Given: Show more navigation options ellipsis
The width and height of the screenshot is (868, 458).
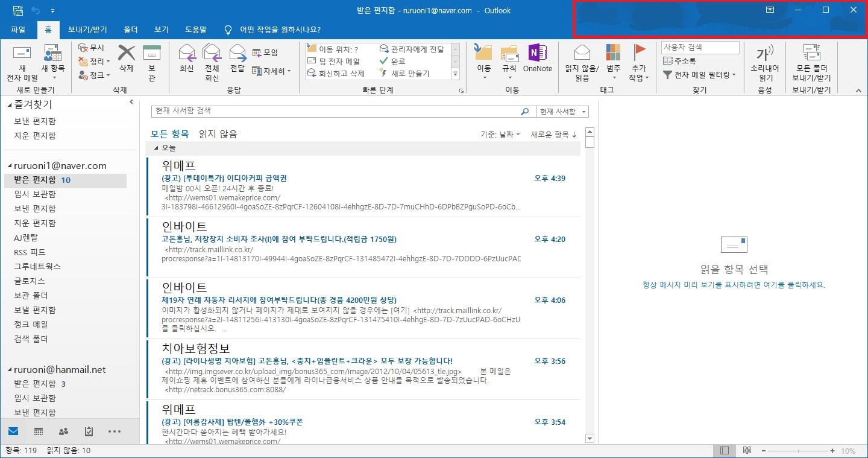Looking at the screenshot, I should (115, 431).
